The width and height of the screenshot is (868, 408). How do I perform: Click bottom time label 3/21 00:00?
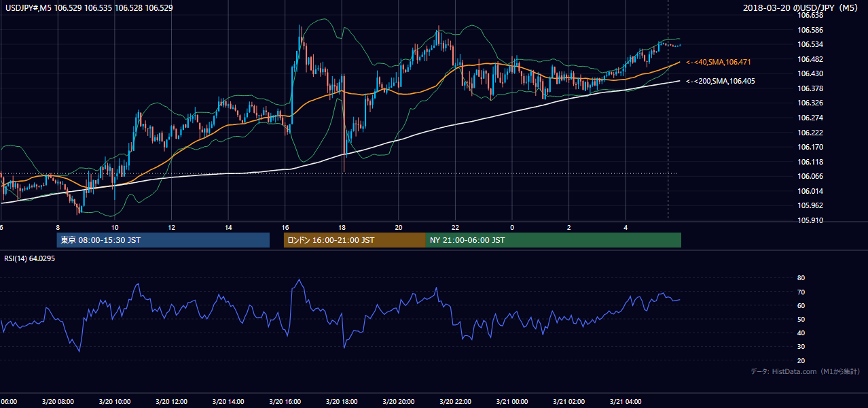512,402
